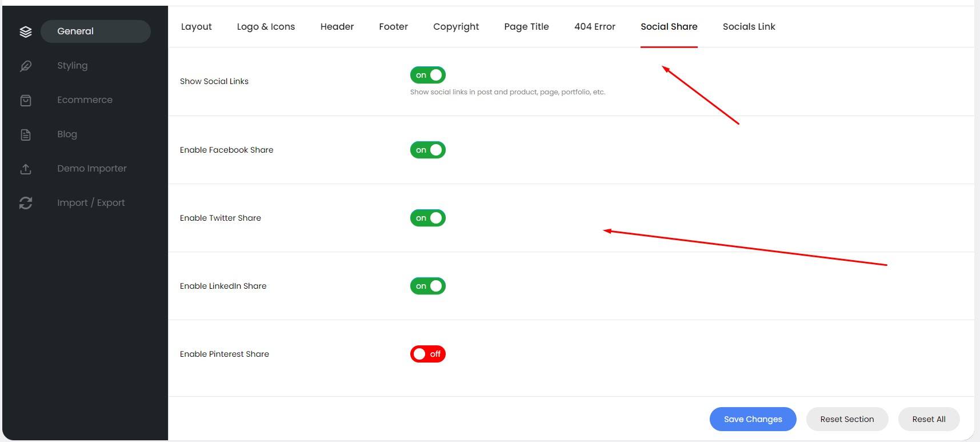Switch to the Logo & Icons tab
This screenshot has width=980, height=442.
point(266,27)
